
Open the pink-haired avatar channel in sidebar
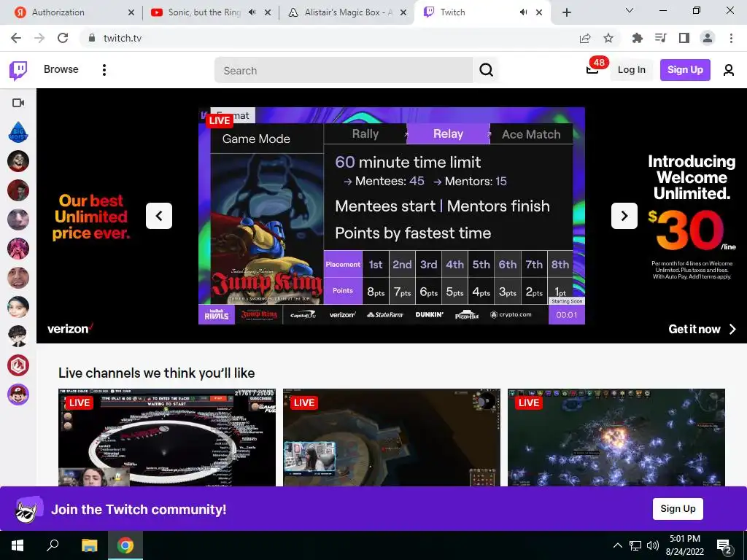point(18,249)
